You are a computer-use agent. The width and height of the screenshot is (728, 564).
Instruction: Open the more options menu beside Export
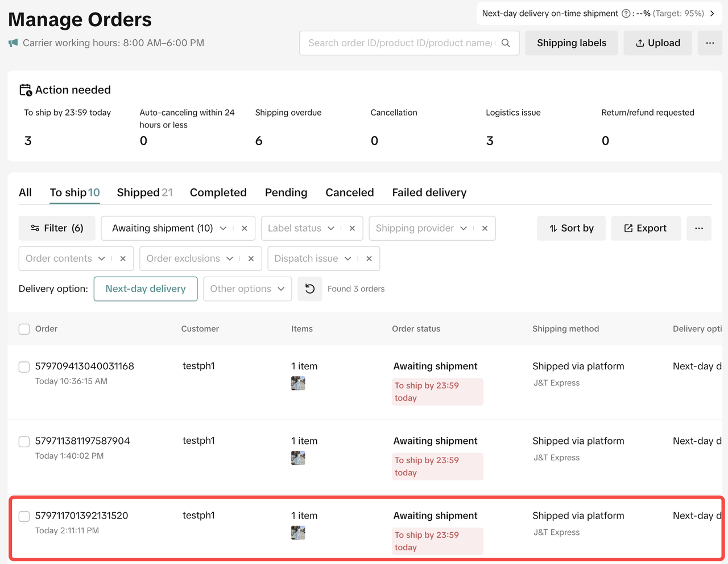click(x=699, y=228)
